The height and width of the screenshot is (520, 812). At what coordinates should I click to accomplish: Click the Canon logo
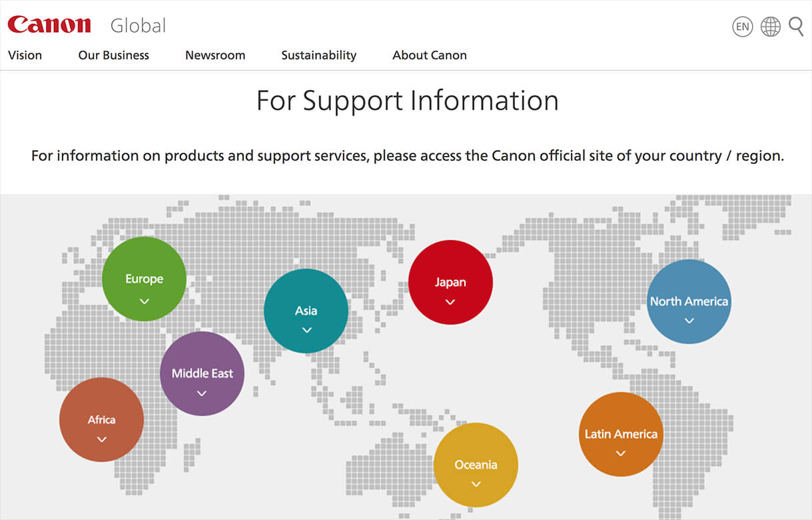click(x=49, y=25)
